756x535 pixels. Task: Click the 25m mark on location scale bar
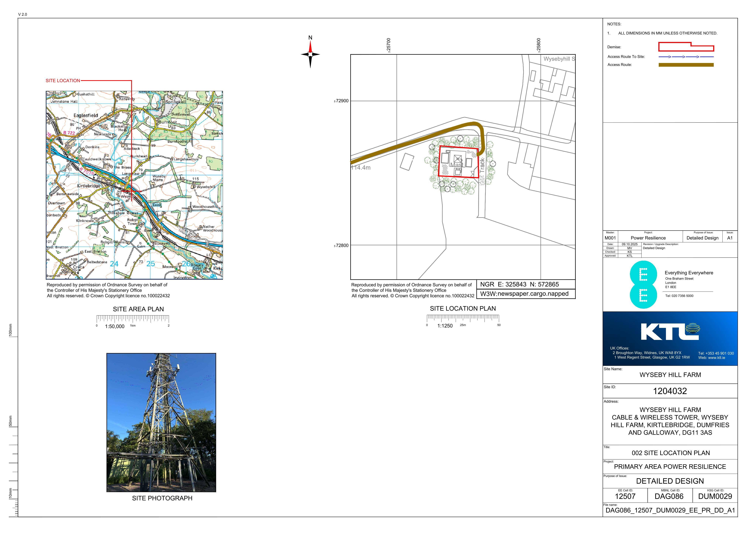(x=463, y=325)
